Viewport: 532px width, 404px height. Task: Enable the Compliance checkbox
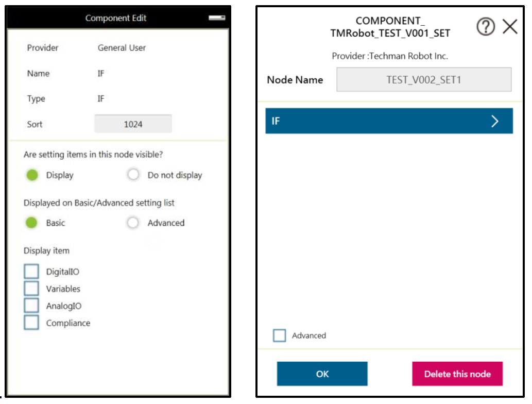(31, 322)
